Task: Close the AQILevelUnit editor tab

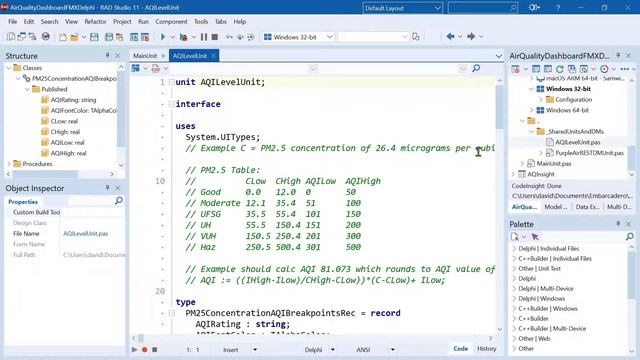Action: (213, 56)
